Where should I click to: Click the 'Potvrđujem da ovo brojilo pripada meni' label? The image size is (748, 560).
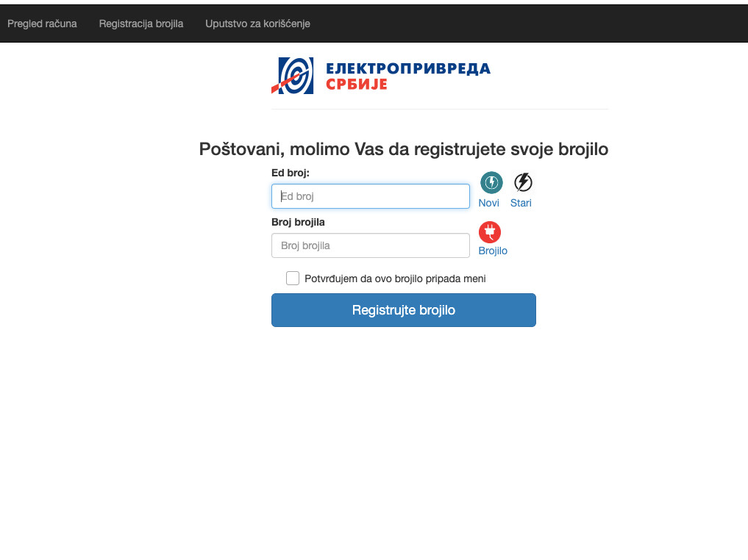click(395, 279)
